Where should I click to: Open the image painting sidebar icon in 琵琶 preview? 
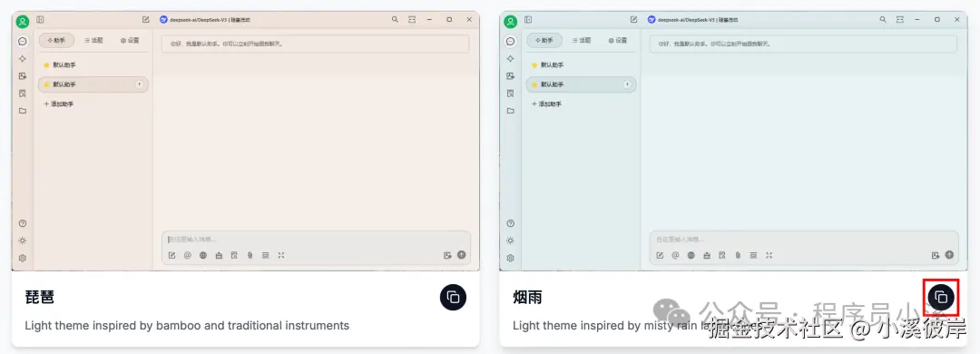tap(23, 75)
